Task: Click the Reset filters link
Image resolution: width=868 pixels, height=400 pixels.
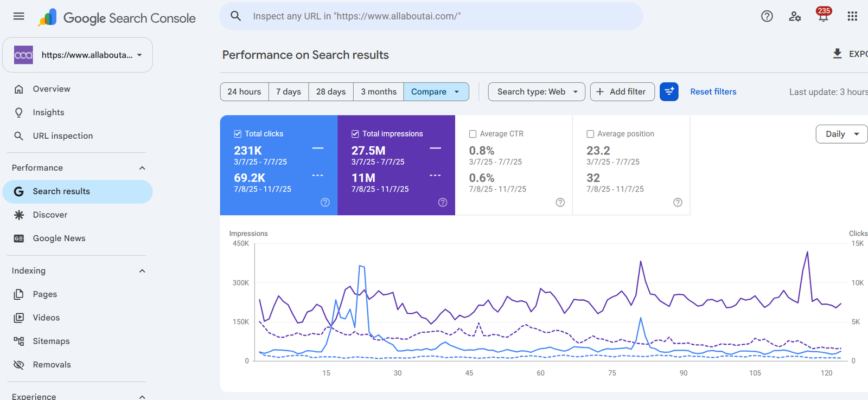Action: click(x=713, y=92)
